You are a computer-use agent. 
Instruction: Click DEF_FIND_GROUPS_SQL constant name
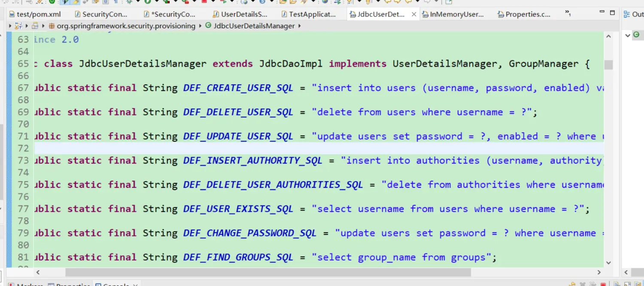238,257
